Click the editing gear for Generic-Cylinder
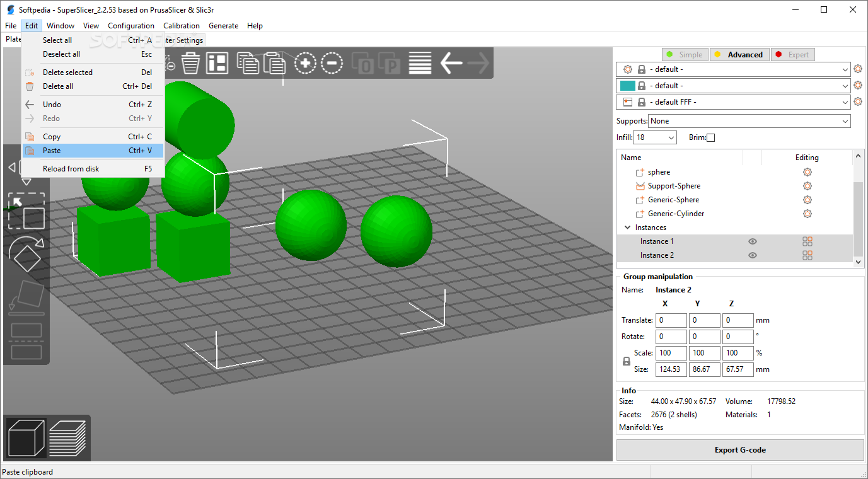 click(807, 214)
